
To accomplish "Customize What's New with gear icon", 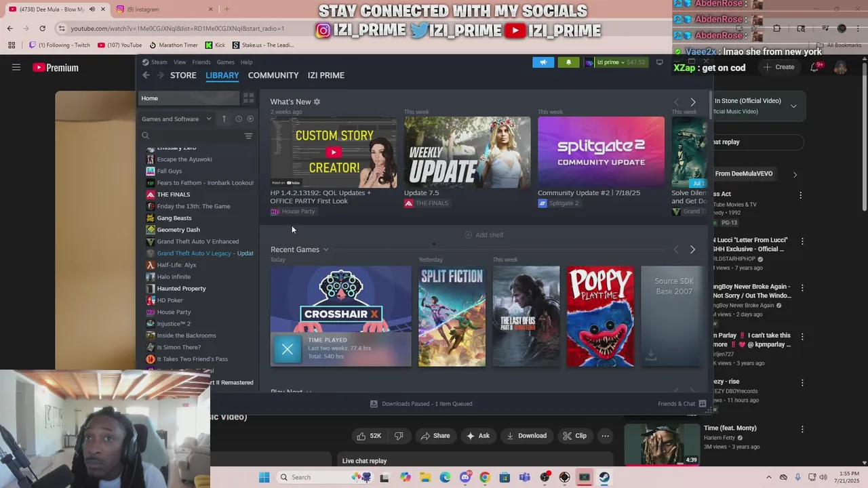I will click(317, 102).
